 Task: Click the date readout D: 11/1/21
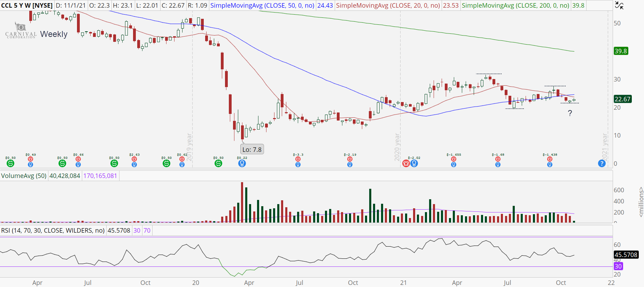(71, 6)
